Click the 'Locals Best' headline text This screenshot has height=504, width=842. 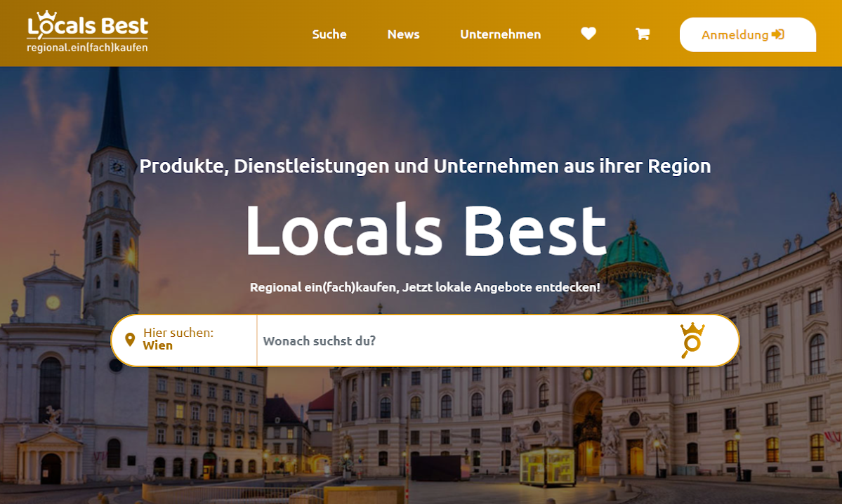pyautogui.click(x=426, y=230)
